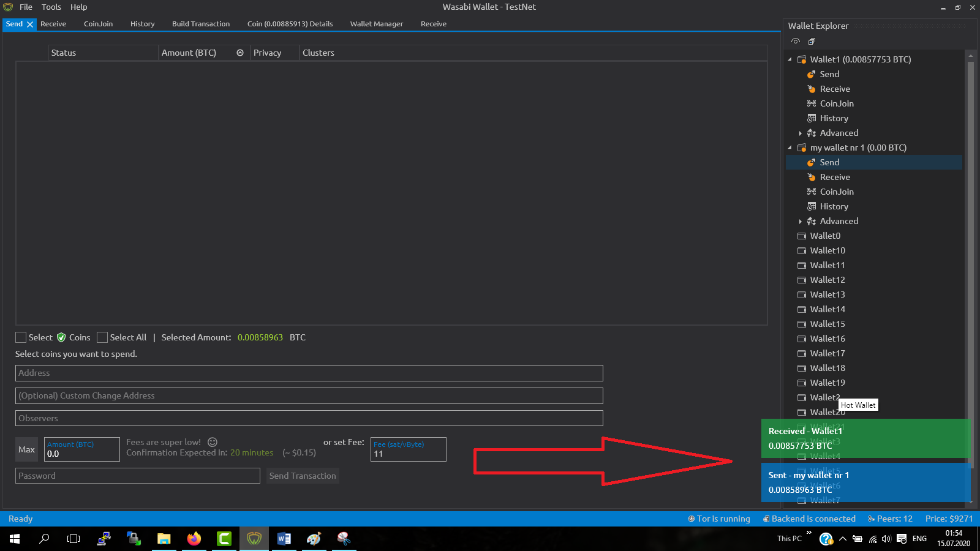The image size is (980, 551).
Task: Click the Amount (BTC) input field
Action: [81, 449]
